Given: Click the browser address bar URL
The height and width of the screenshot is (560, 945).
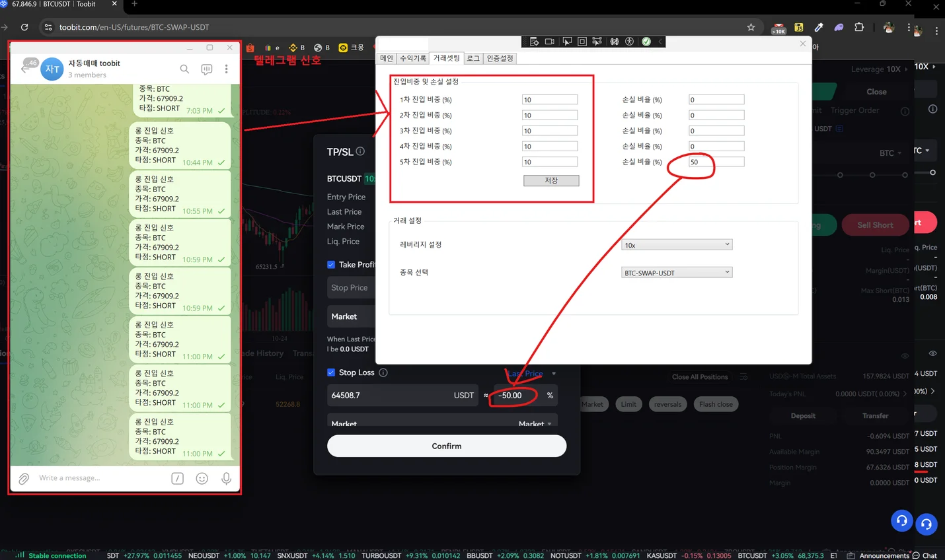Looking at the screenshot, I should point(134,27).
